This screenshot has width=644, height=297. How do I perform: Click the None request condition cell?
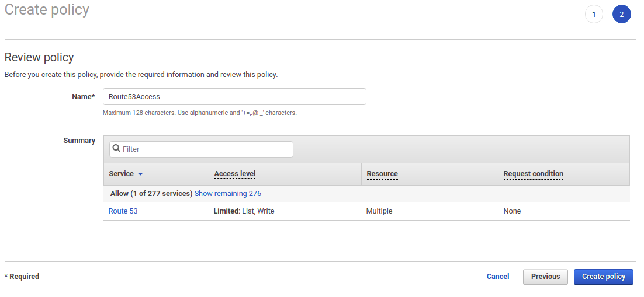[512, 211]
